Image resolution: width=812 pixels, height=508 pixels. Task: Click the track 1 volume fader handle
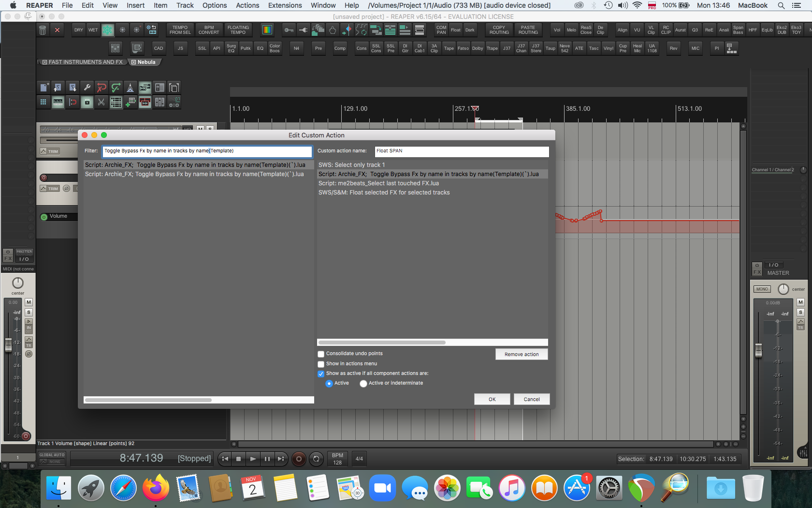[x=8, y=345]
